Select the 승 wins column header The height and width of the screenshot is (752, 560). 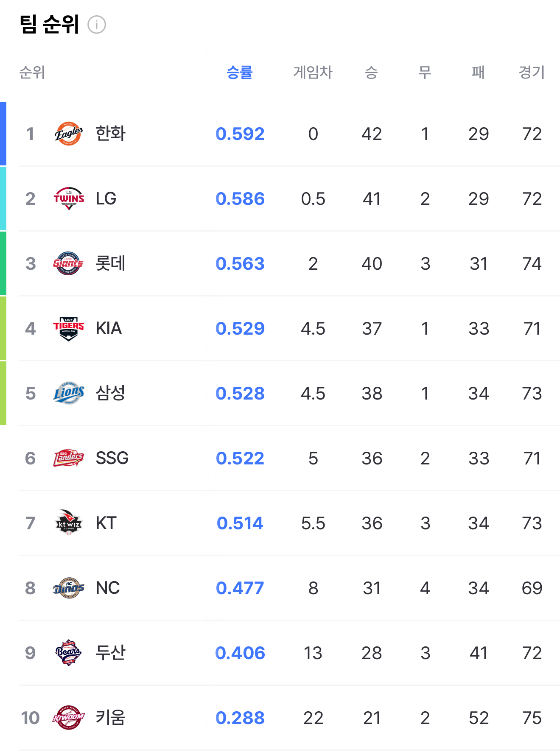pos(372,72)
